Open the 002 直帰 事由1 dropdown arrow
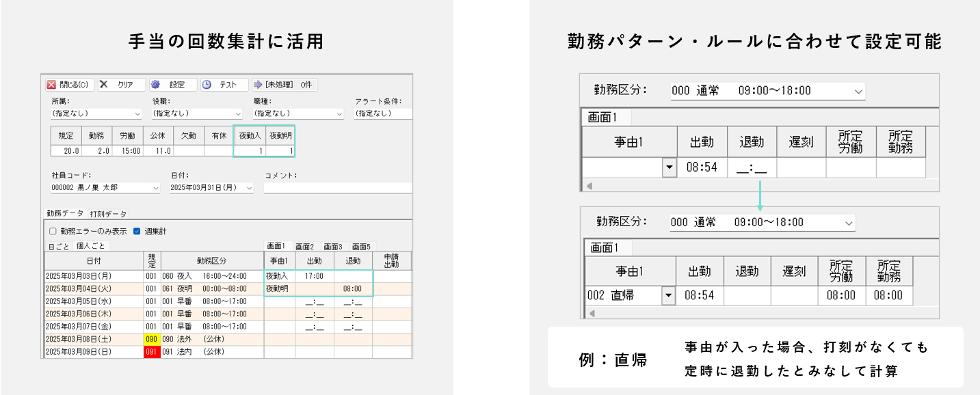The height and width of the screenshot is (395, 980). [668, 295]
